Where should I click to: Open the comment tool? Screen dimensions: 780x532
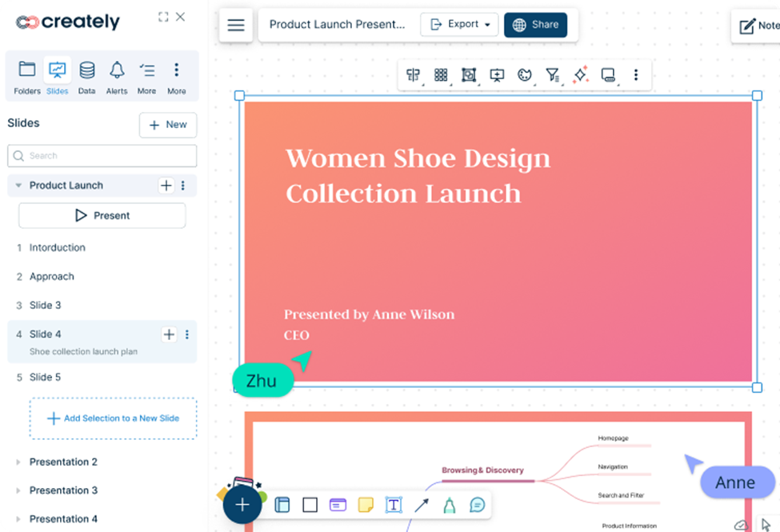coord(477,505)
